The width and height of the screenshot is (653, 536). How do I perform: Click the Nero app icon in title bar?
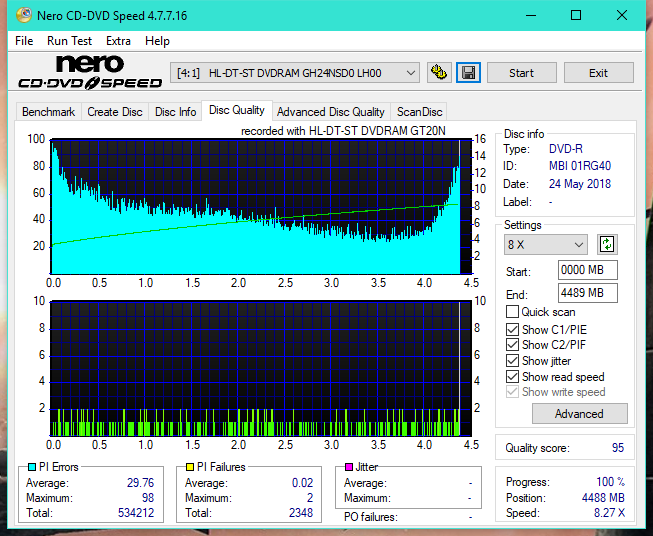[24, 15]
